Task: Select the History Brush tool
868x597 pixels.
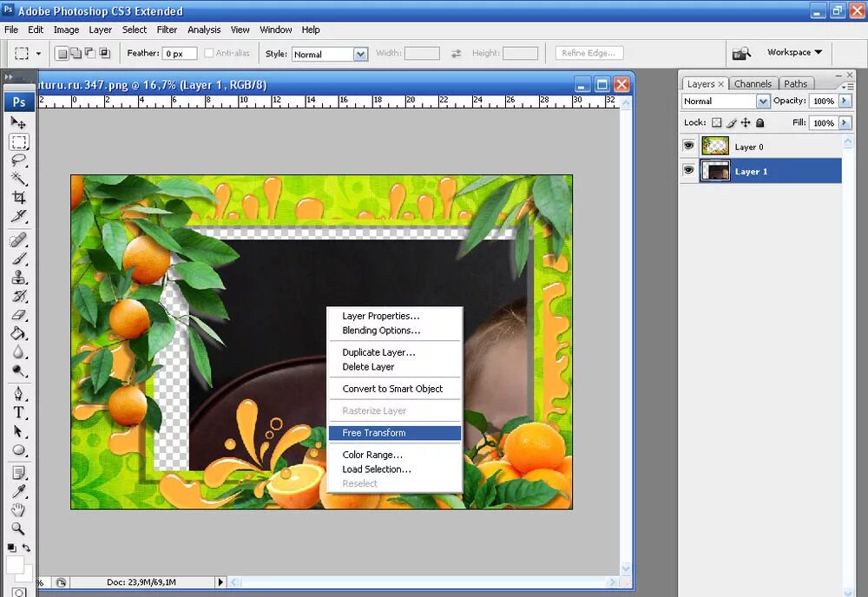Action: (18, 296)
